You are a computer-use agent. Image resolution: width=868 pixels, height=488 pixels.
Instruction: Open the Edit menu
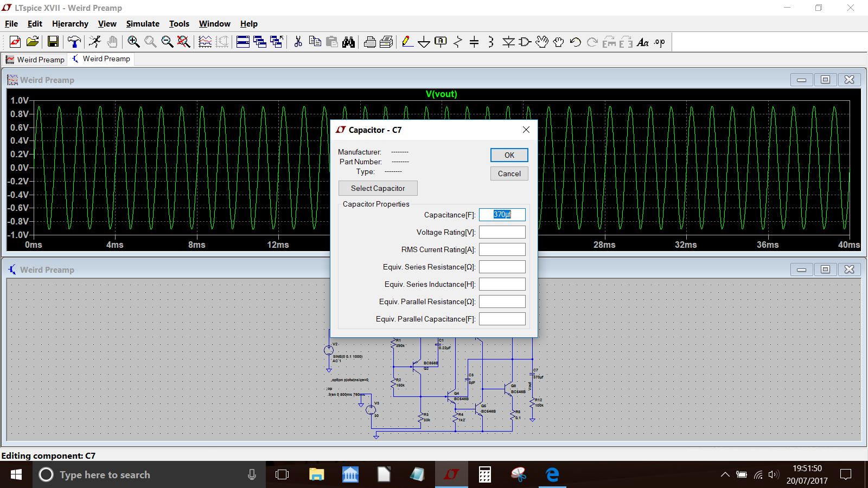click(x=35, y=24)
